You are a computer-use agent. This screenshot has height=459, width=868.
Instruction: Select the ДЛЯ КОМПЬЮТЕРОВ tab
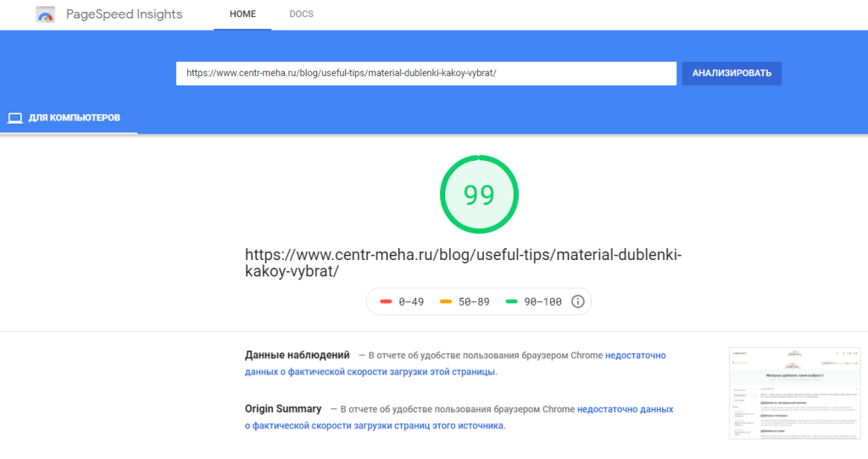pos(69,118)
